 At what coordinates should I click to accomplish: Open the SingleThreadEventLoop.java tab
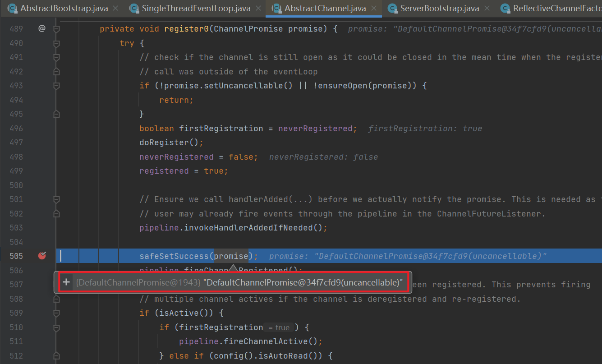pos(196,8)
